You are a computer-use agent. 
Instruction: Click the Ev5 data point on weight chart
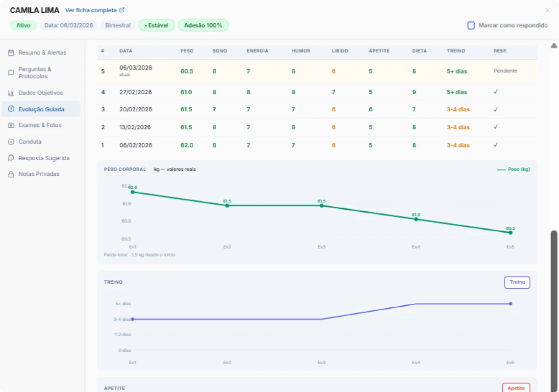point(510,233)
